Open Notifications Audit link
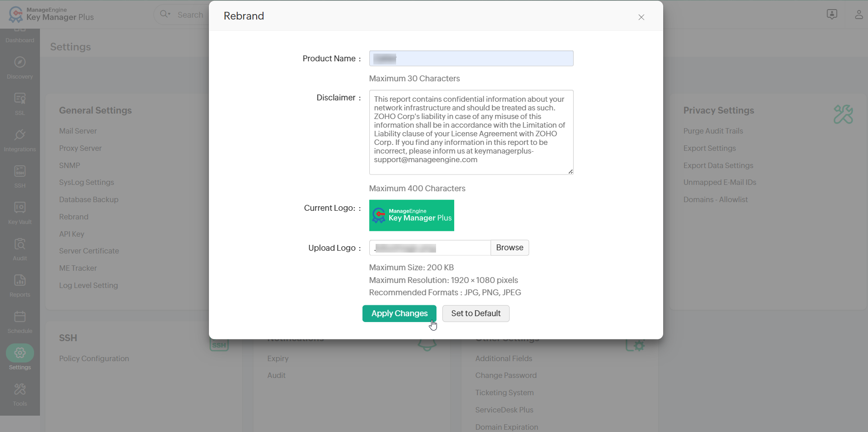868x432 pixels. coord(276,375)
